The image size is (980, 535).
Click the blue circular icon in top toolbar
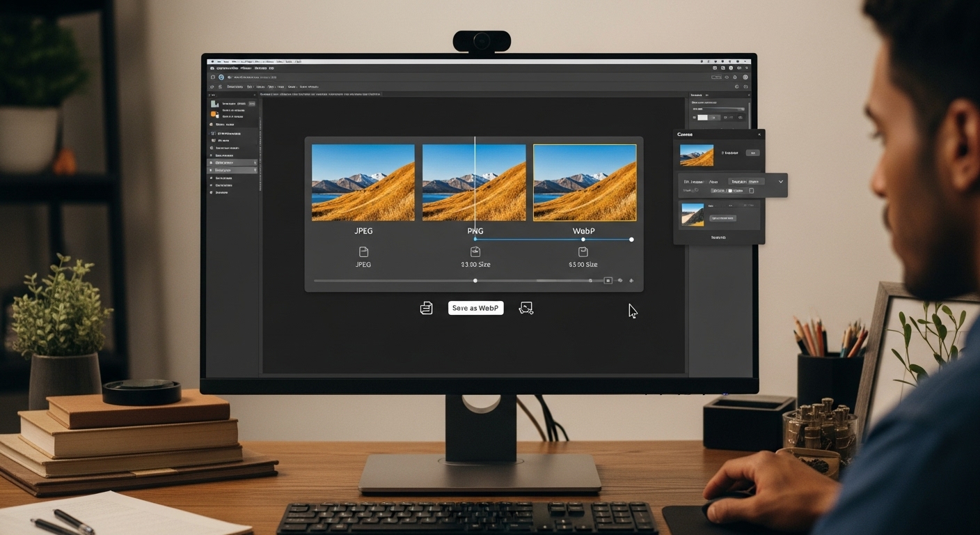click(221, 77)
